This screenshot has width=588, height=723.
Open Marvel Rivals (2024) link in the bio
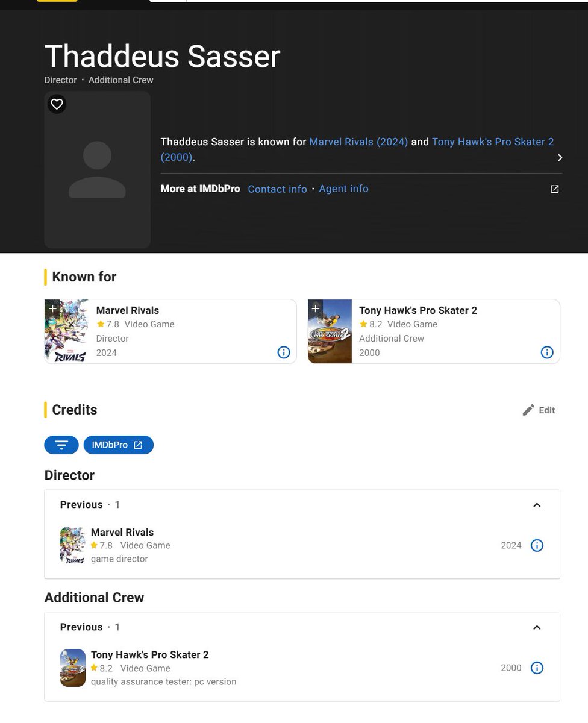coord(358,142)
